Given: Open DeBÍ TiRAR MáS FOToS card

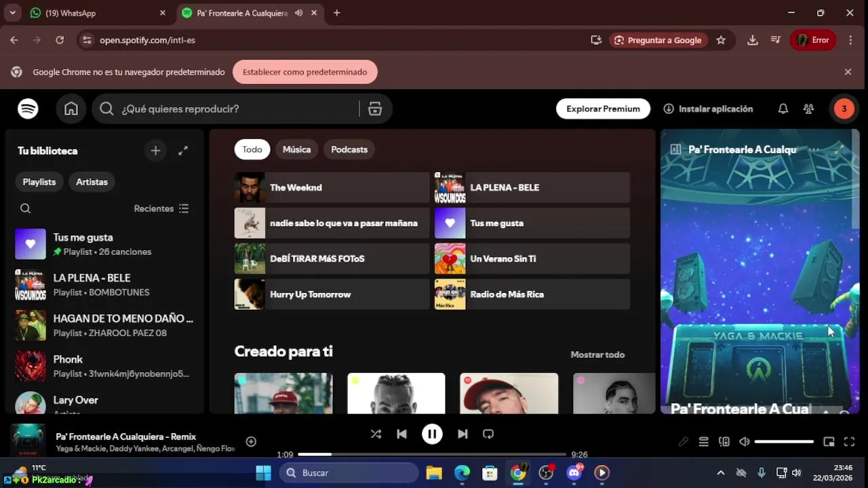Looking at the screenshot, I should [x=332, y=259].
